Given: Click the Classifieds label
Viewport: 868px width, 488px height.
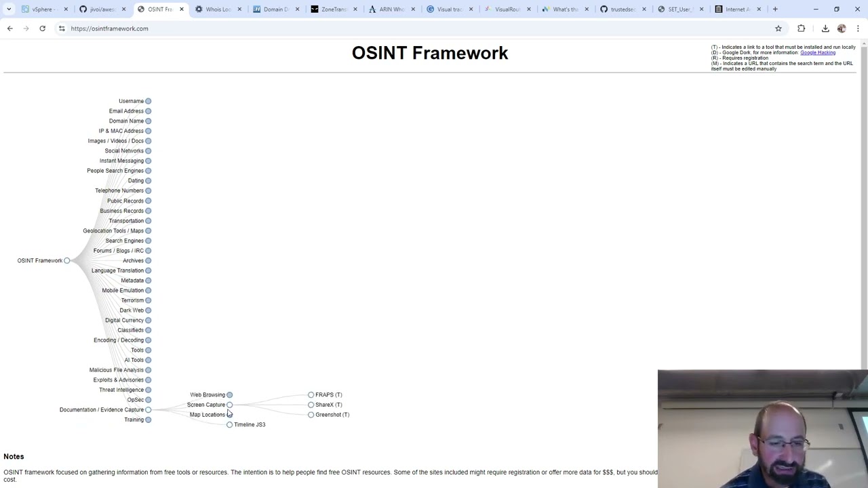Looking at the screenshot, I should (130, 330).
